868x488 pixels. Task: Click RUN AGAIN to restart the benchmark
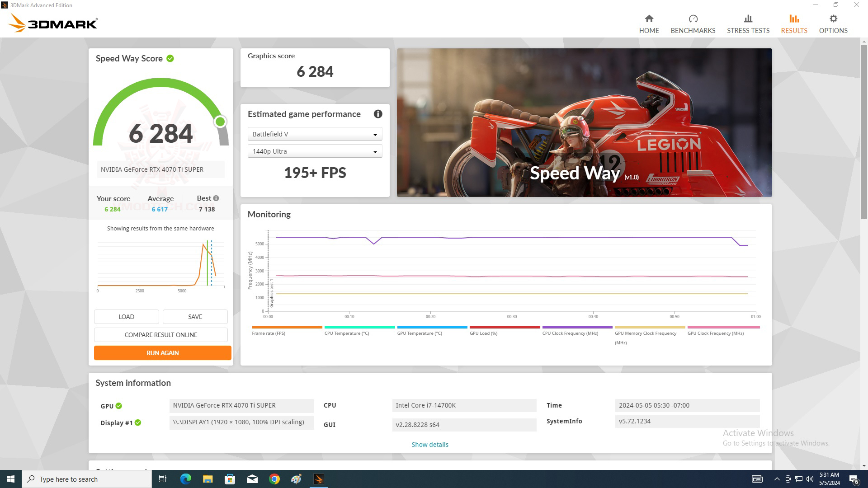(162, 352)
